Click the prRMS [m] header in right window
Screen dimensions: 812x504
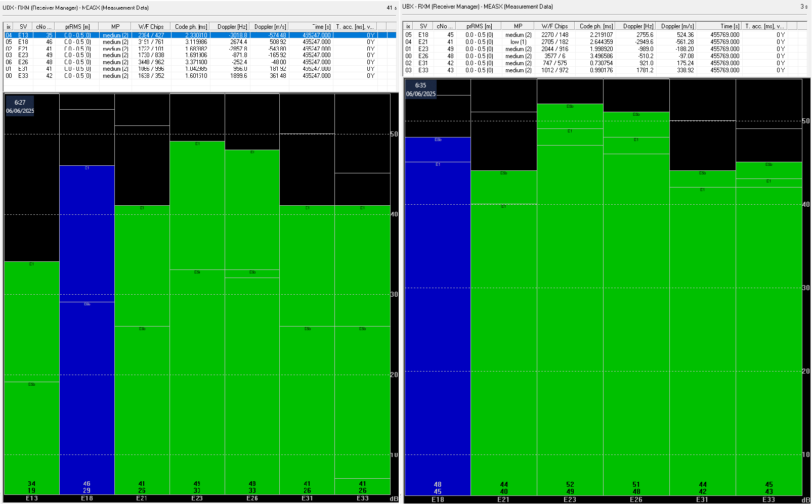[479, 26]
